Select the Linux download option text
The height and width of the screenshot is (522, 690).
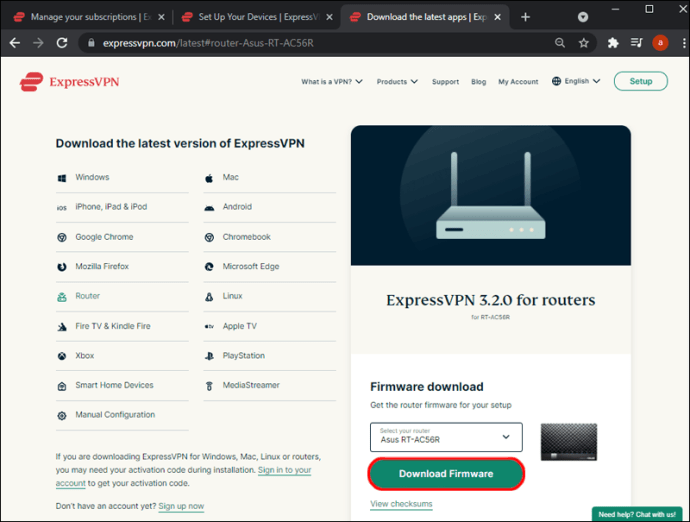[x=232, y=296]
